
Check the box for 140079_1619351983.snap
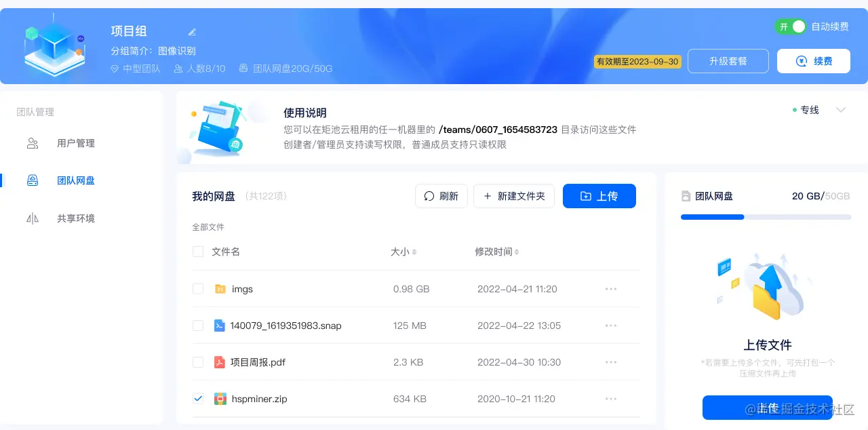pos(198,326)
